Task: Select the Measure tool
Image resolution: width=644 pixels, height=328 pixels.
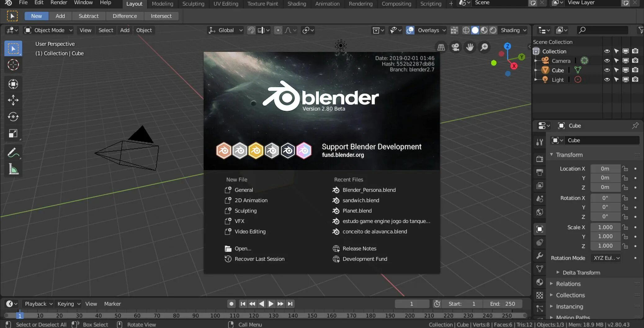Action: 13,169
